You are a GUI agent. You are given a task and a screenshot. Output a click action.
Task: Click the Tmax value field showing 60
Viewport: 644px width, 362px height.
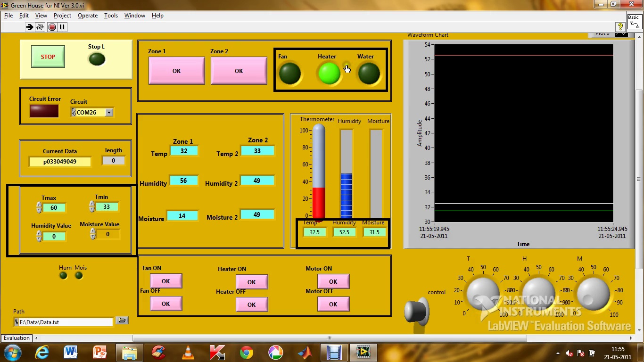click(54, 208)
